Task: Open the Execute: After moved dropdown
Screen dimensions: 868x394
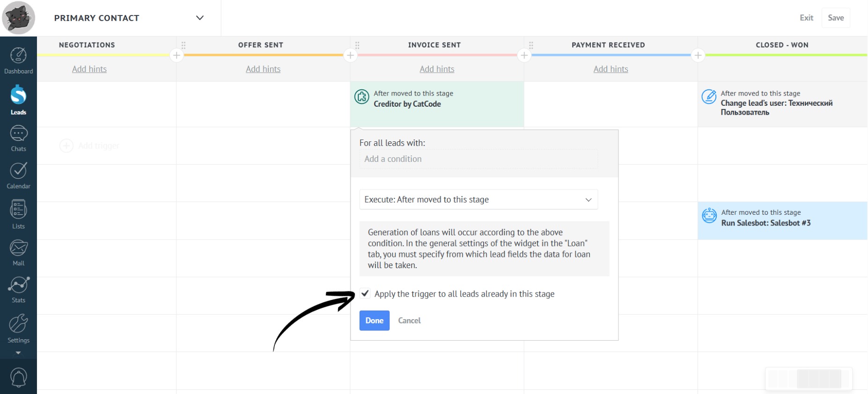Action: pos(478,199)
